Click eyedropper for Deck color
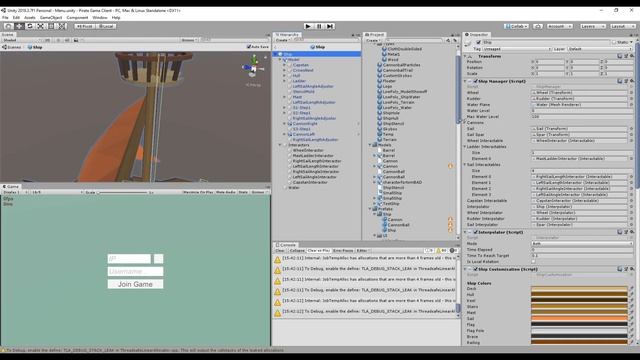 tap(631, 289)
